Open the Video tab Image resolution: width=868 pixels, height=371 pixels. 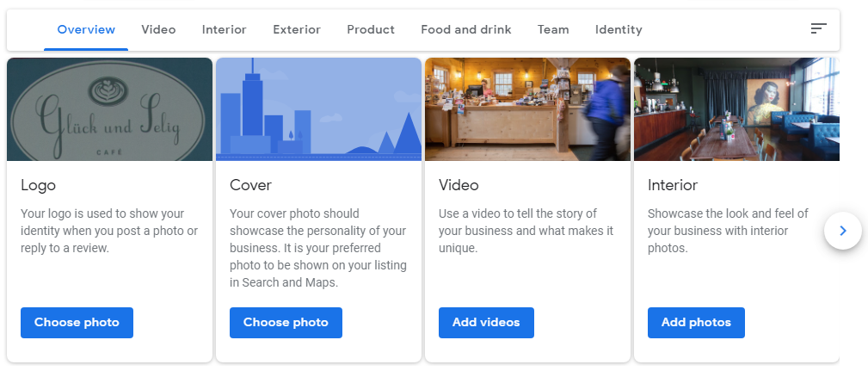click(x=158, y=30)
